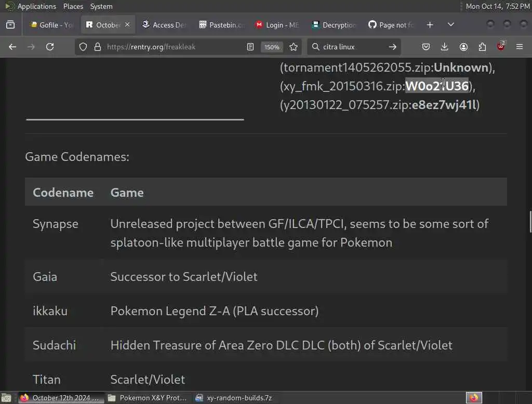This screenshot has height=404, width=532.
Task: Click the Unreleased project GF/ILCA/TPCI description
Action: [x=300, y=233]
